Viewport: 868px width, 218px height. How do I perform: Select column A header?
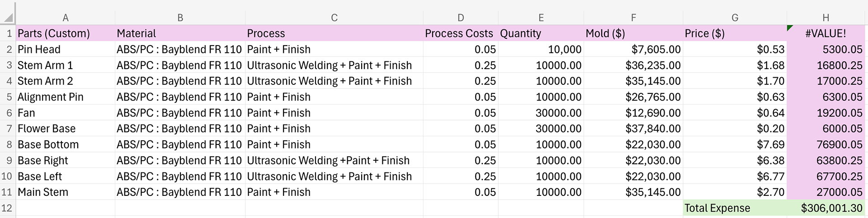click(66, 18)
